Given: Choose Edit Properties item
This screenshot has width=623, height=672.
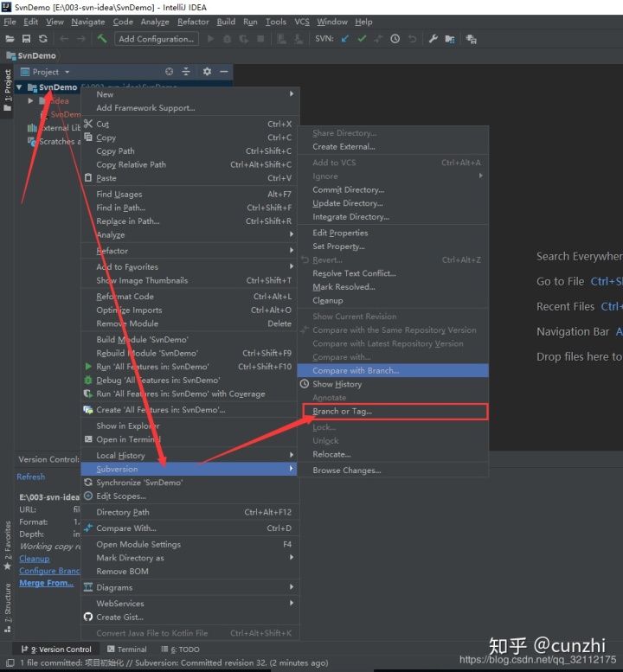Looking at the screenshot, I should 393,233.
